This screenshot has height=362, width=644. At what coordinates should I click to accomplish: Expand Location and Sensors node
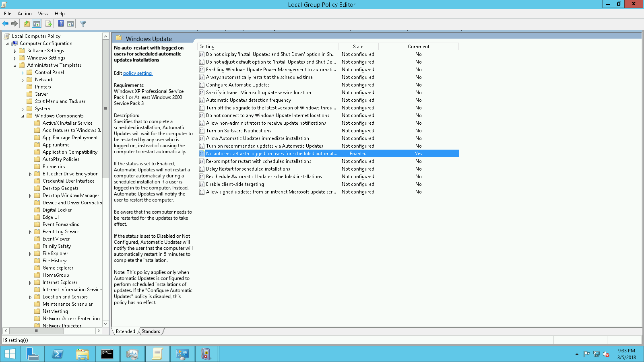[30, 297]
